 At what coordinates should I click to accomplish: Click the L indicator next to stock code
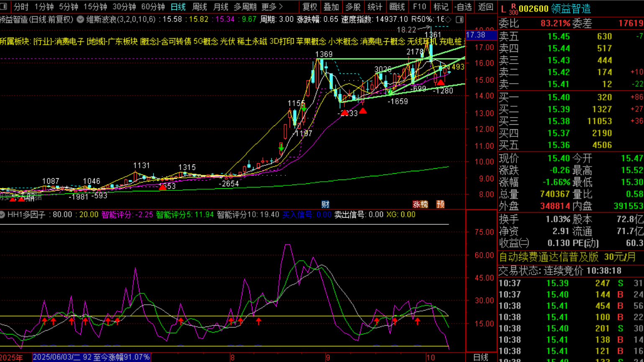(503, 8)
